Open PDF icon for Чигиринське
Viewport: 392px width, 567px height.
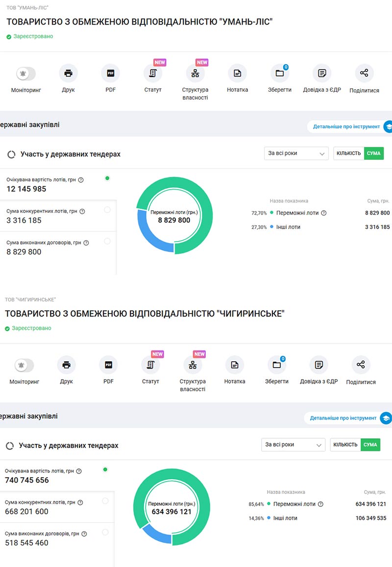(x=108, y=365)
